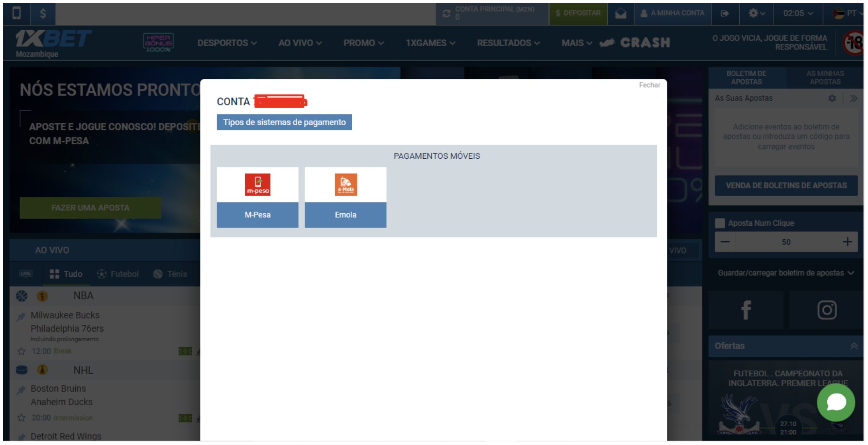Switch to AS MINHAS APOSTAS tab

click(825, 78)
